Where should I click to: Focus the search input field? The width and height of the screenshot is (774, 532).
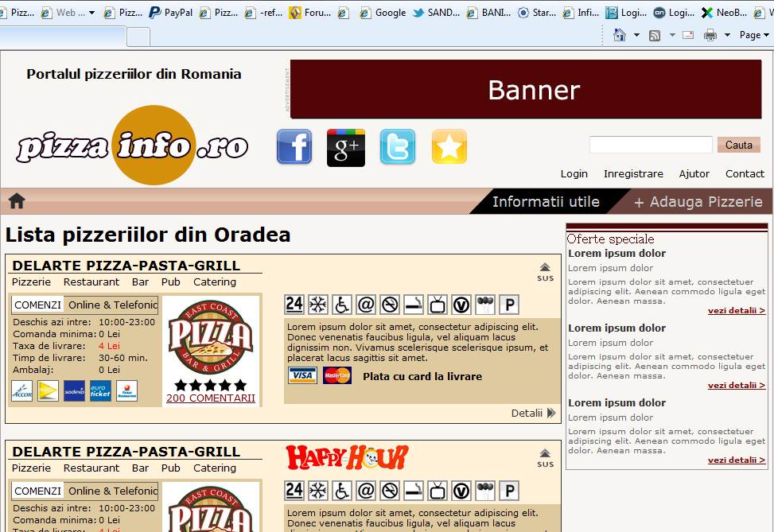(x=651, y=145)
